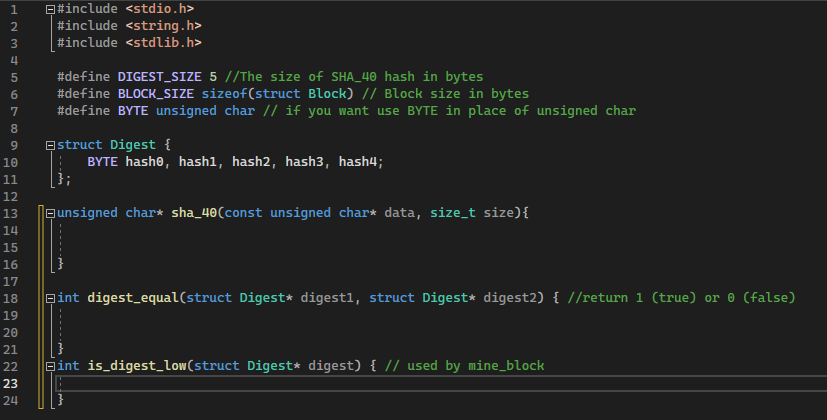
Task: Click the sha_40 function name
Action: 194,213
